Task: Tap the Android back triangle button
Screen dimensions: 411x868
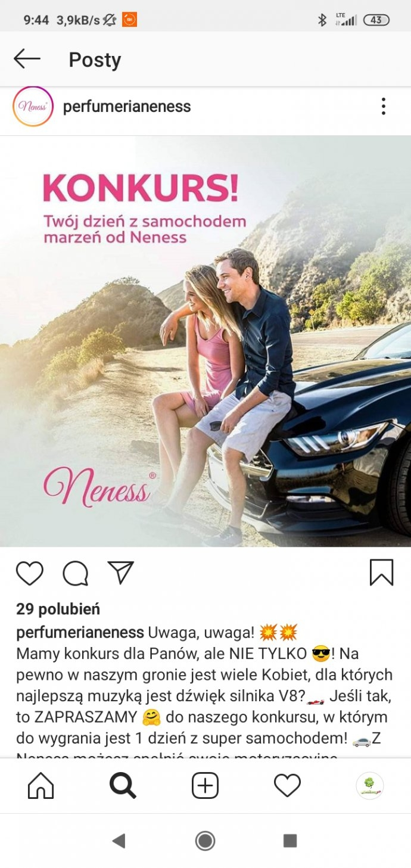Action: click(119, 841)
